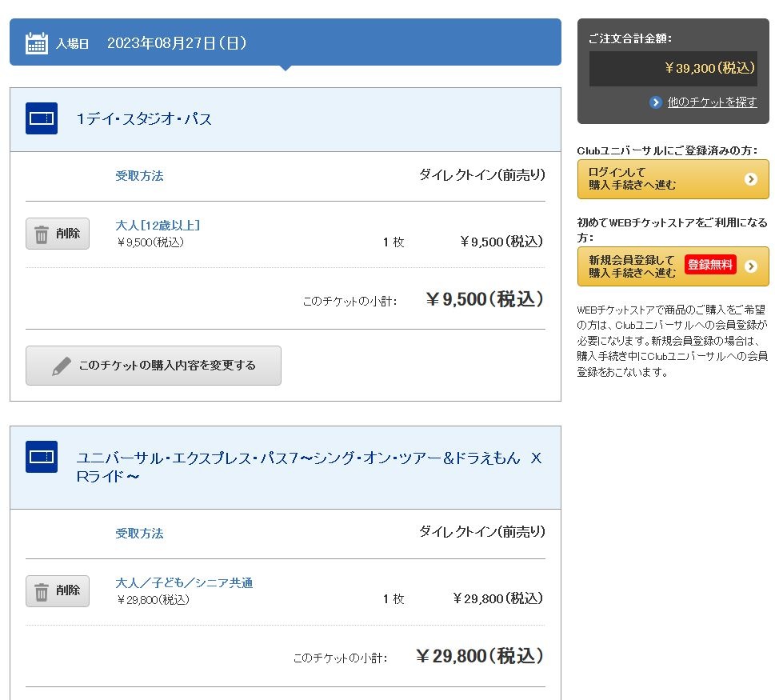Click the 1デイ・スタジオ・パス title
Viewport: 775px width, 700px height.
click(x=144, y=118)
